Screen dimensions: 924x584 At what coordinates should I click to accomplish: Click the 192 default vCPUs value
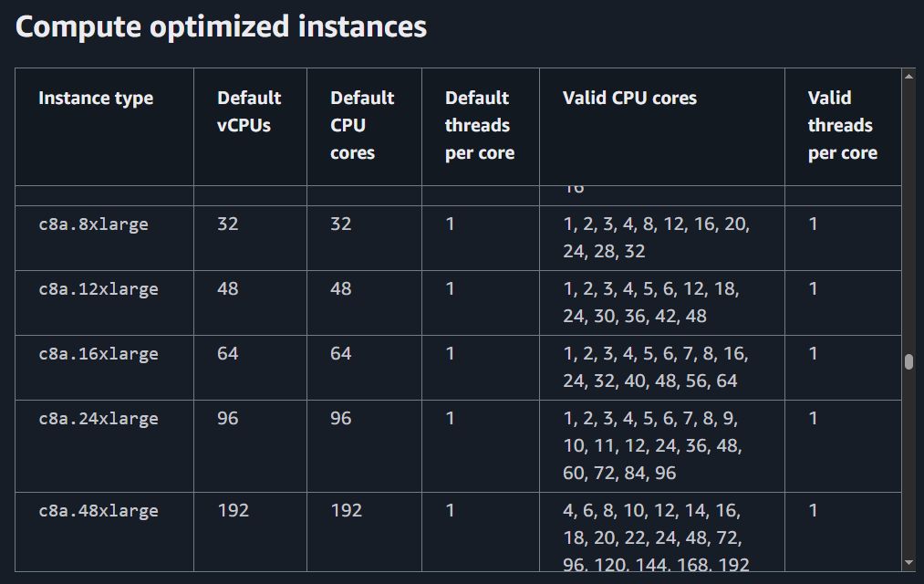click(234, 511)
